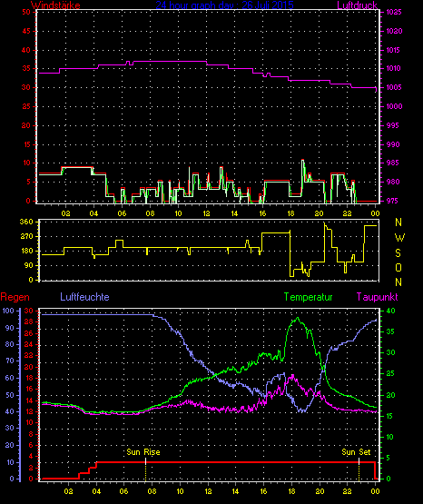Click the Luftdruck axis label
The width and height of the screenshot is (423, 504).
coord(357,5)
